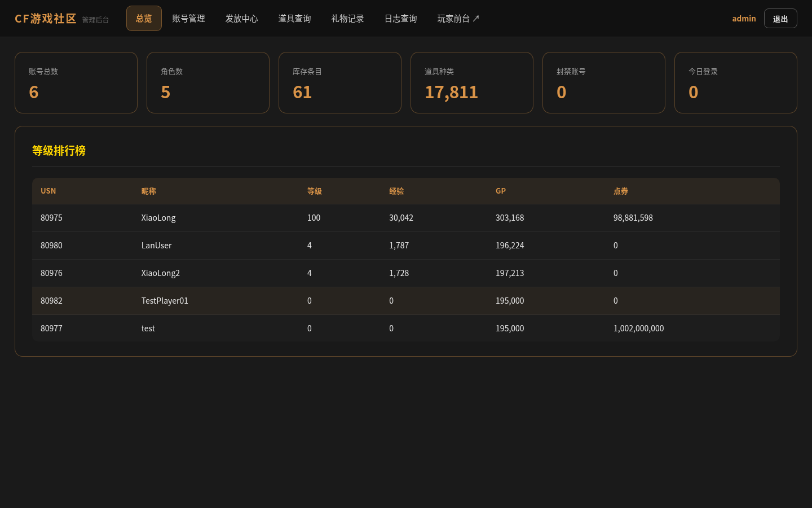
Task: Open the 玩家前台 external link
Action: (458, 19)
